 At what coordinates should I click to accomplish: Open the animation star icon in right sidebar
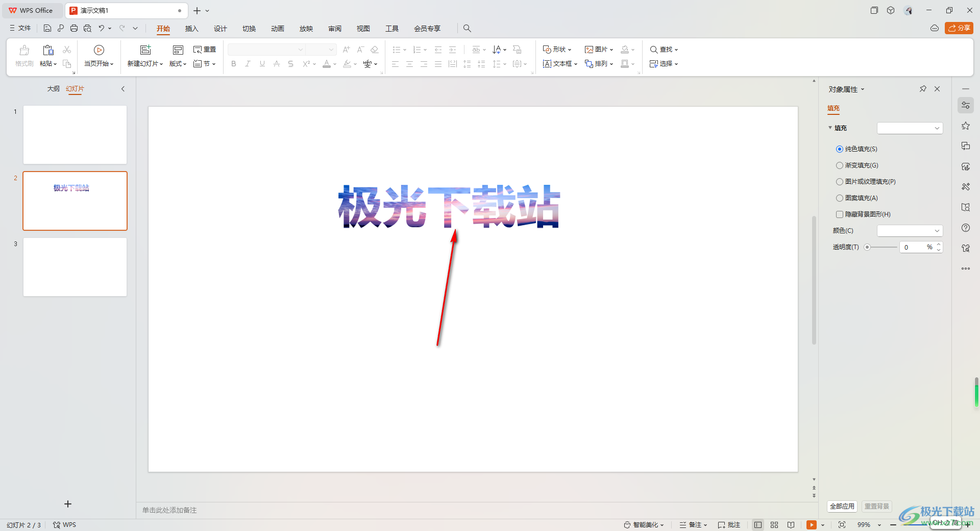coord(966,126)
